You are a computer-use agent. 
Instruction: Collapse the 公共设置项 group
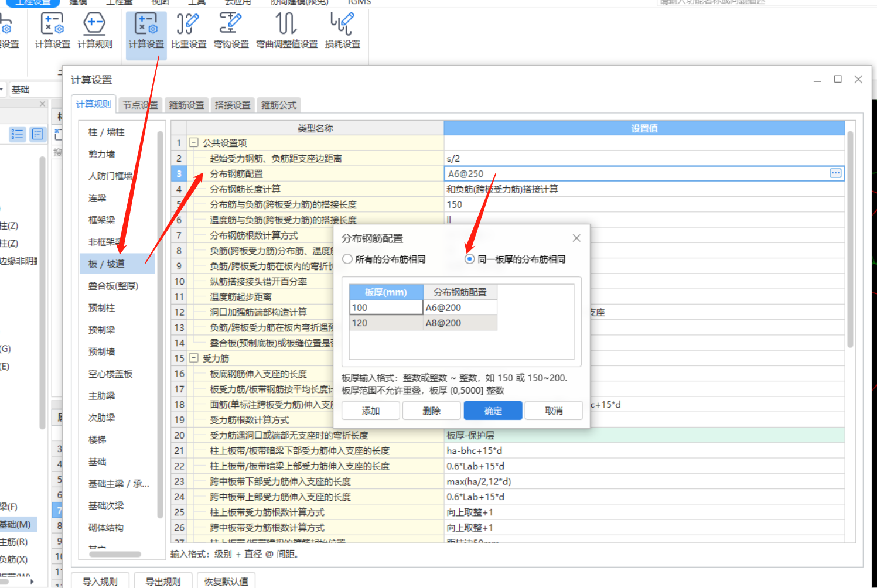[x=193, y=142]
